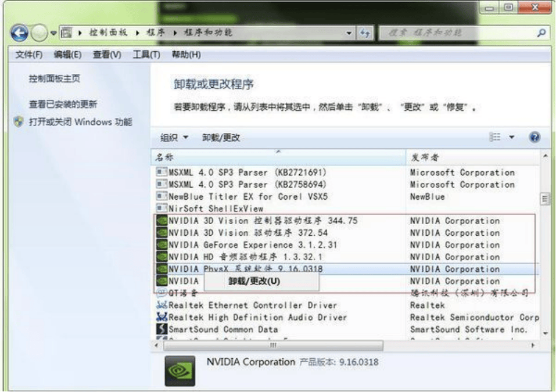The height and width of the screenshot is (392, 556).
Task: Choose 卸载/更改(U) in context menu
Action: 261,282
